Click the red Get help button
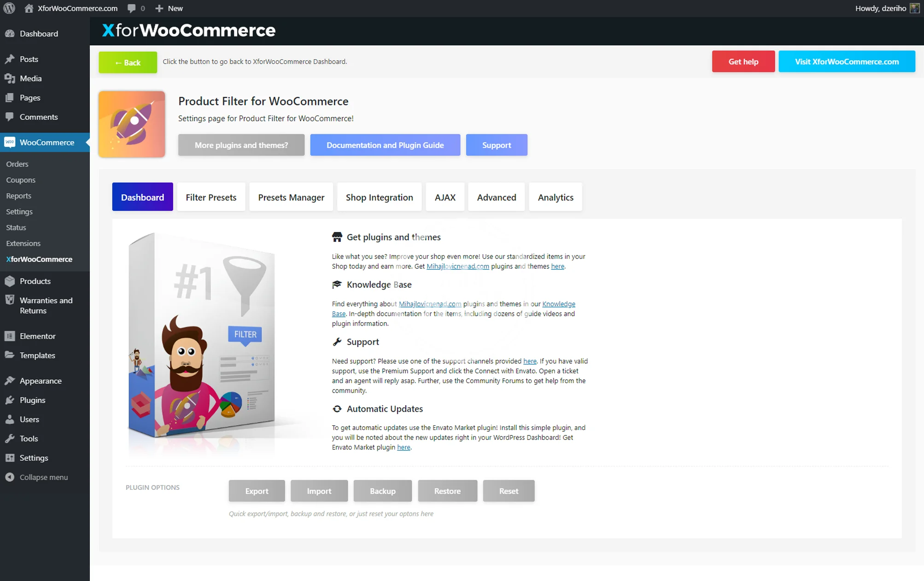 [743, 62]
